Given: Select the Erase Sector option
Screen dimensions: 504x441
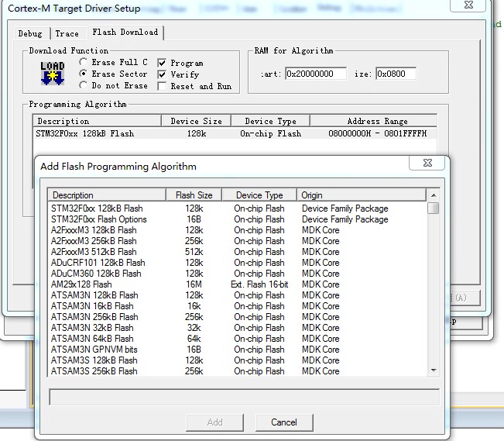Looking at the screenshot, I should tap(84, 74).
